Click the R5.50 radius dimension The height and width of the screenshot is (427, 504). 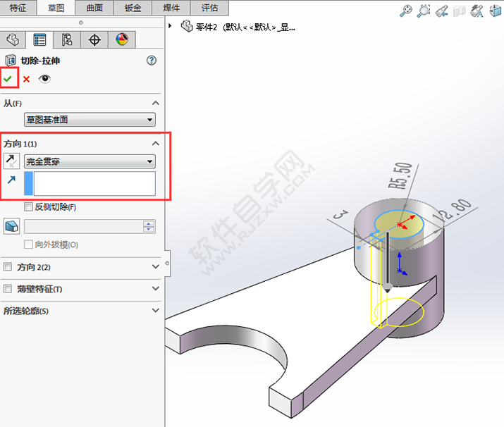[400, 175]
